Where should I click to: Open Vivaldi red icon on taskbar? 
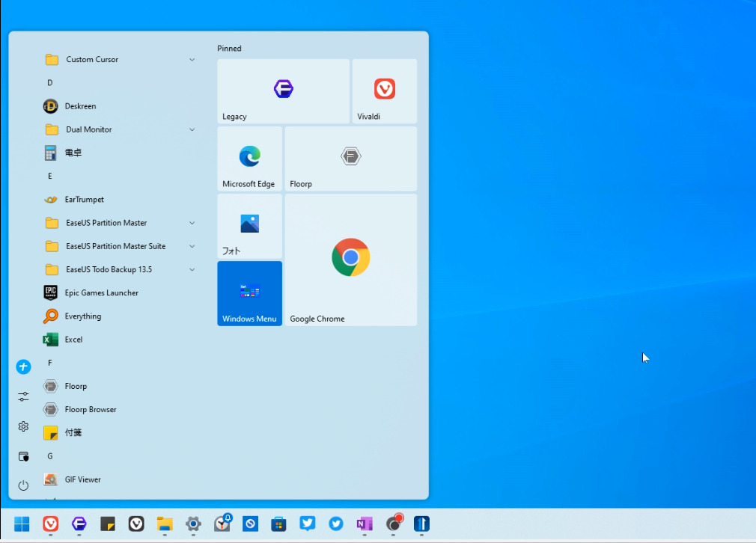(51, 524)
